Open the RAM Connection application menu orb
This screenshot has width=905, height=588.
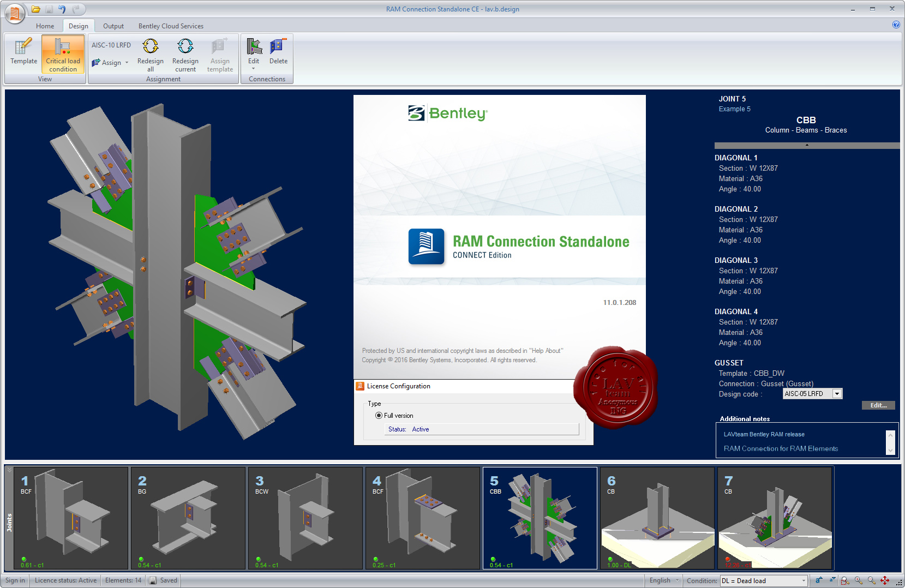(15, 13)
